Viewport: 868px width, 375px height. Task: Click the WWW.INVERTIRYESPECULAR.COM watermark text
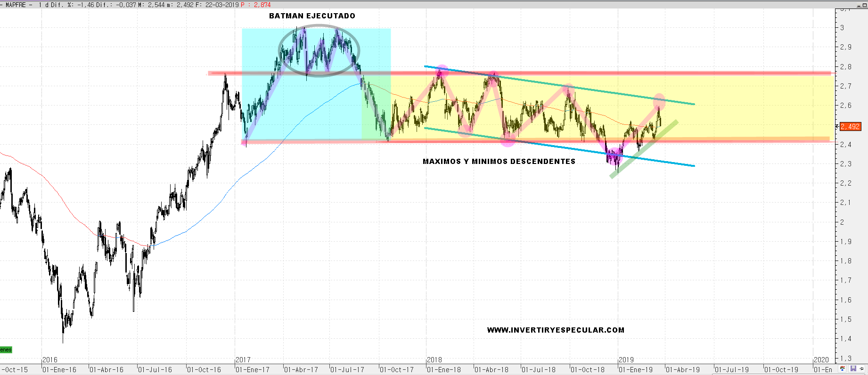pyautogui.click(x=556, y=330)
